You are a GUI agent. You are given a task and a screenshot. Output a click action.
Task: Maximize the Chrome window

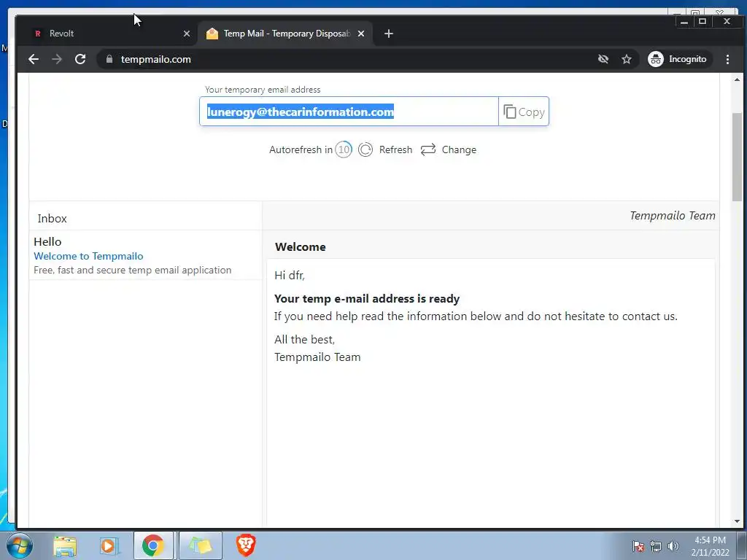(x=703, y=21)
